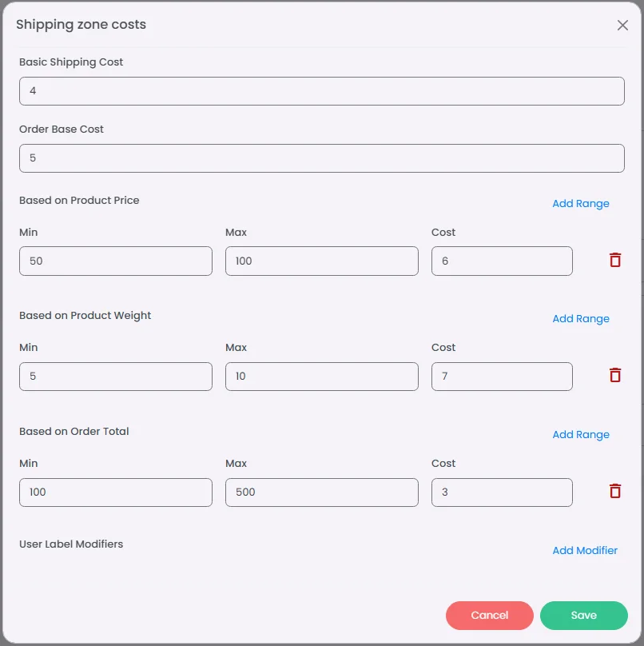The image size is (644, 646).
Task: Add Range for Based on Order Total
Action: coord(580,434)
